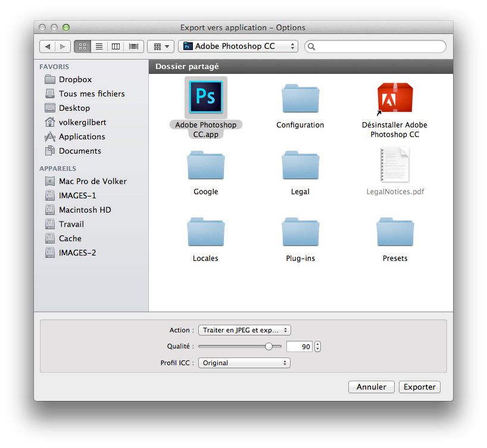Go back with the left arrow button
This screenshot has height=448, width=487.
click(x=47, y=46)
